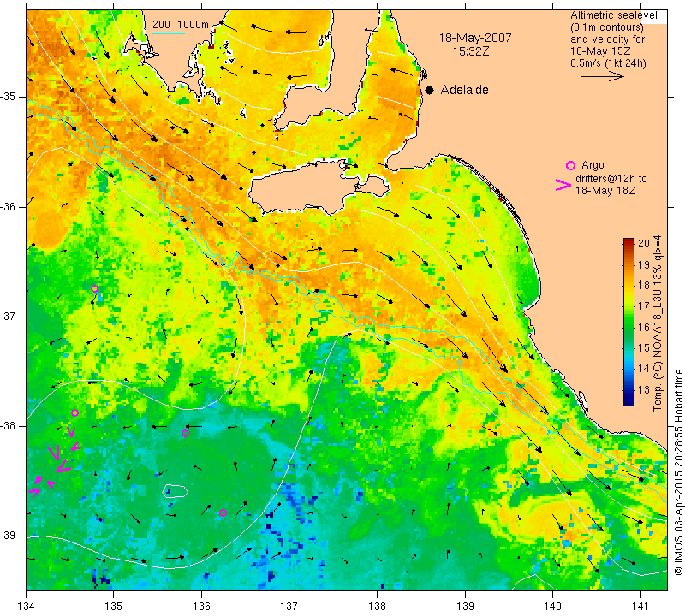
Task: Click the Adelaide city label
Action: click(464, 90)
